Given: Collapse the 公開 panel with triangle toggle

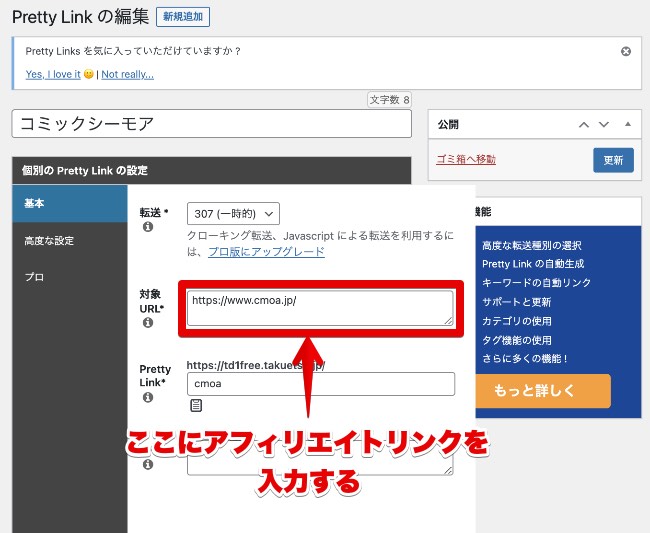Looking at the screenshot, I should [627, 125].
